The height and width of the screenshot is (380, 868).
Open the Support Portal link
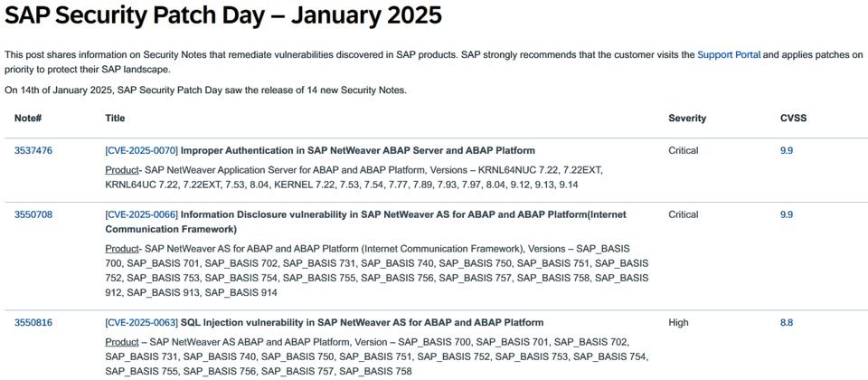point(729,55)
